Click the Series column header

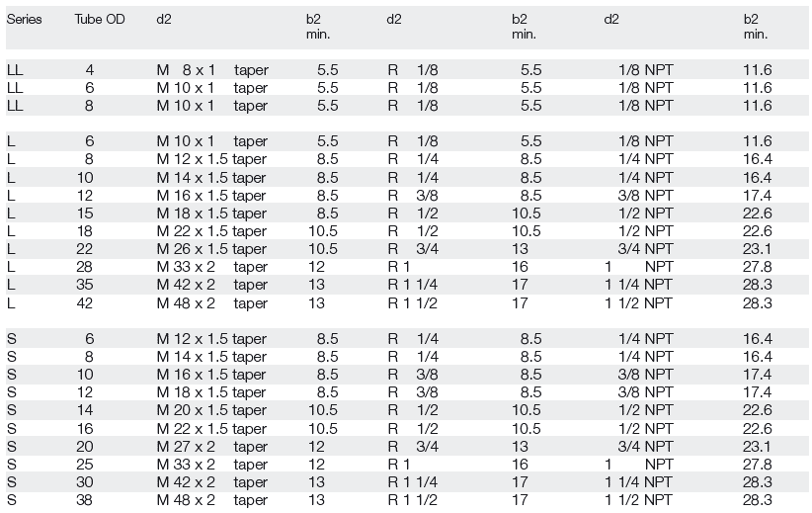(25, 19)
